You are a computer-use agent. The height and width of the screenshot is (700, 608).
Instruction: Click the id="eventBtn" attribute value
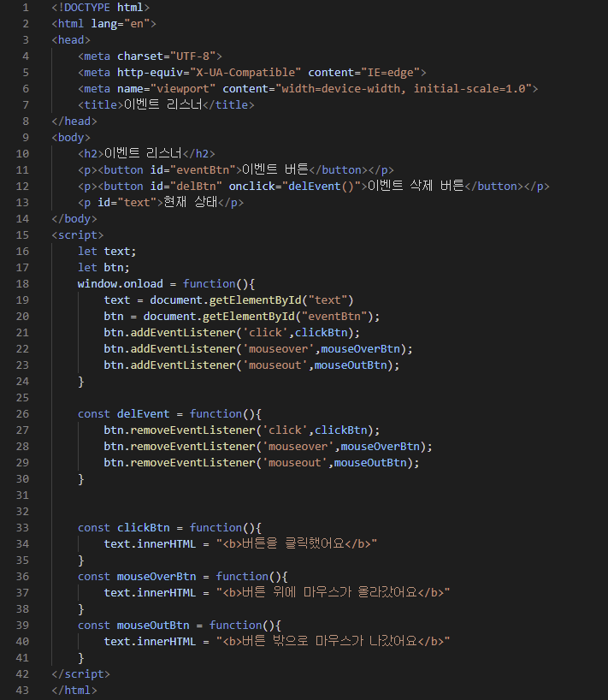tap(203, 170)
